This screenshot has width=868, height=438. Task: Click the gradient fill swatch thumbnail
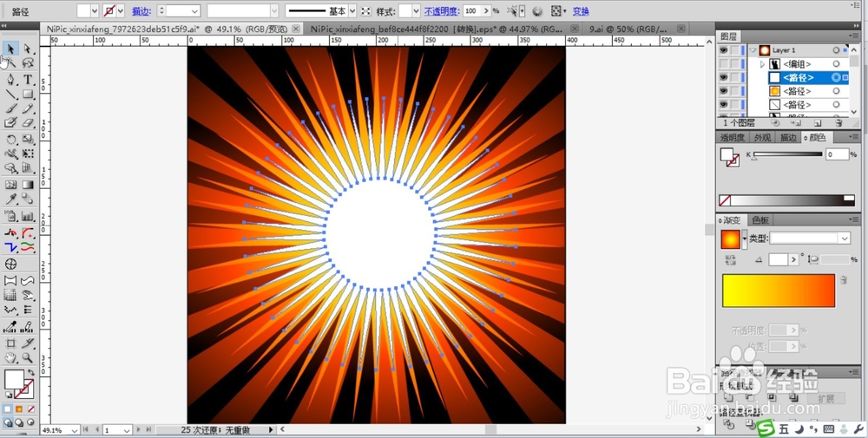[x=731, y=239]
